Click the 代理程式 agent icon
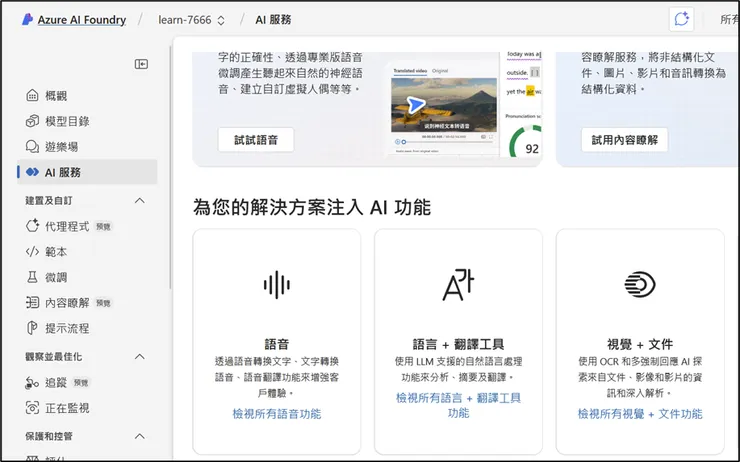740x462 pixels. 32,226
